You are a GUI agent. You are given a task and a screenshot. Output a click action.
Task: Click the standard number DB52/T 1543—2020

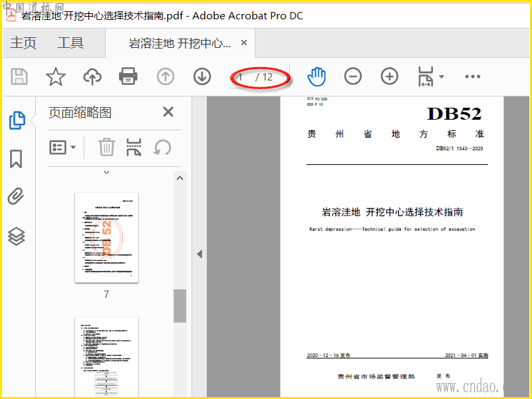[x=460, y=148]
